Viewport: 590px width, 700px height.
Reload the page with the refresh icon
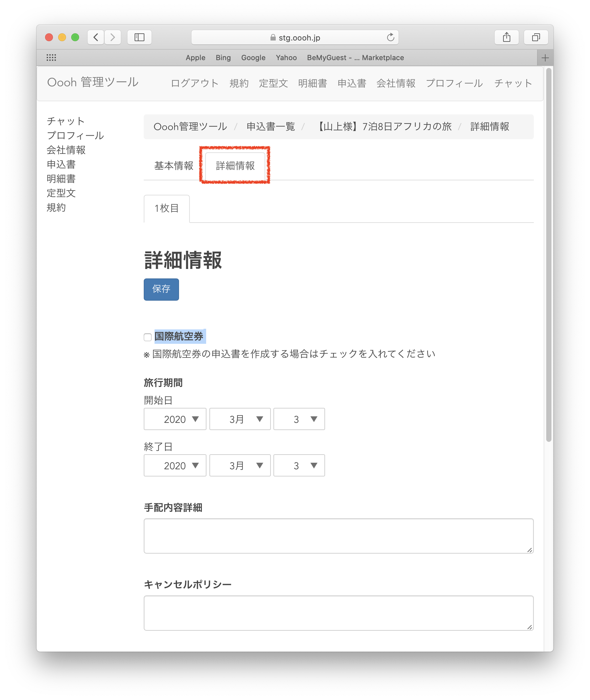390,37
